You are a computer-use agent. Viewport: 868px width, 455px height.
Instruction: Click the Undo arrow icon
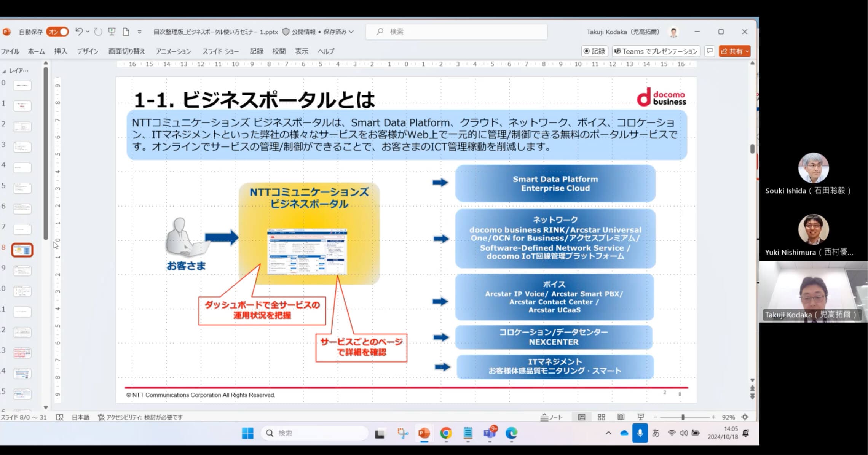[79, 32]
